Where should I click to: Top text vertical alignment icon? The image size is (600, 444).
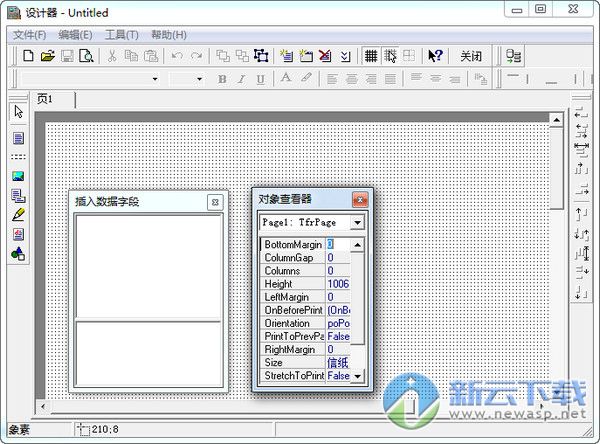point(416,78)
